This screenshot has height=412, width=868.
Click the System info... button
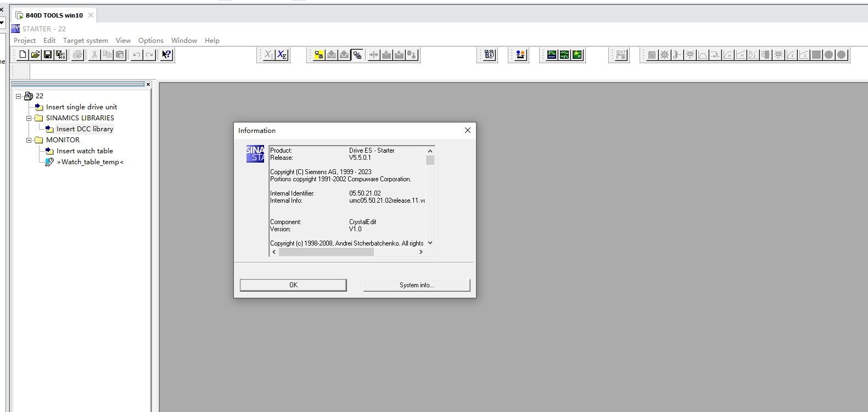[x=417, y=285]
